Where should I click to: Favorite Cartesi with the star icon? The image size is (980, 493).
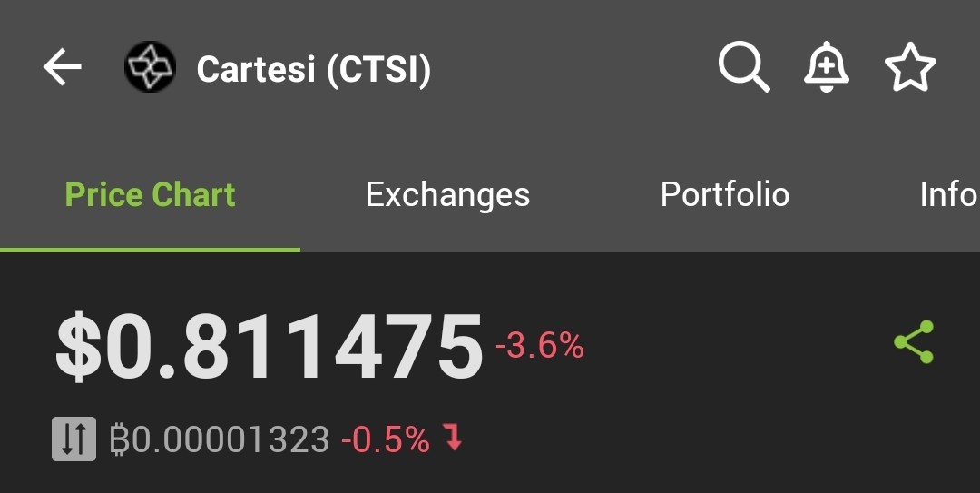(911, 67)
